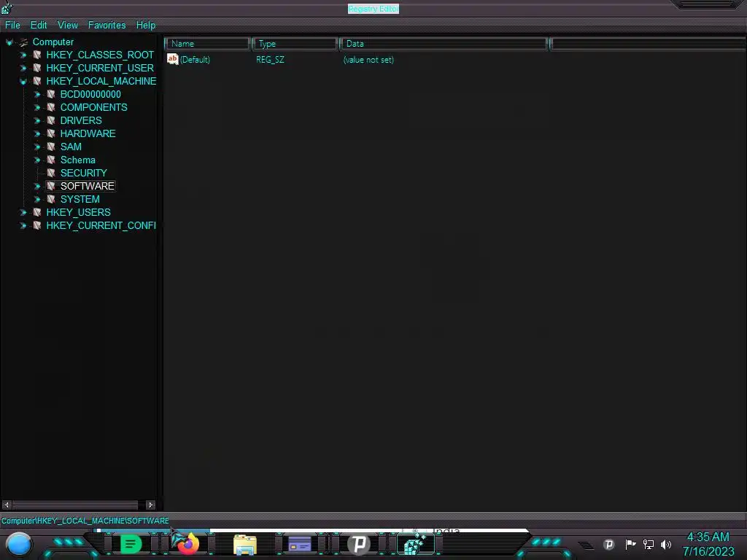Open the network tray icon
Image resolution: width=747 pixels, height=560 pixels.
coord(648,544)
